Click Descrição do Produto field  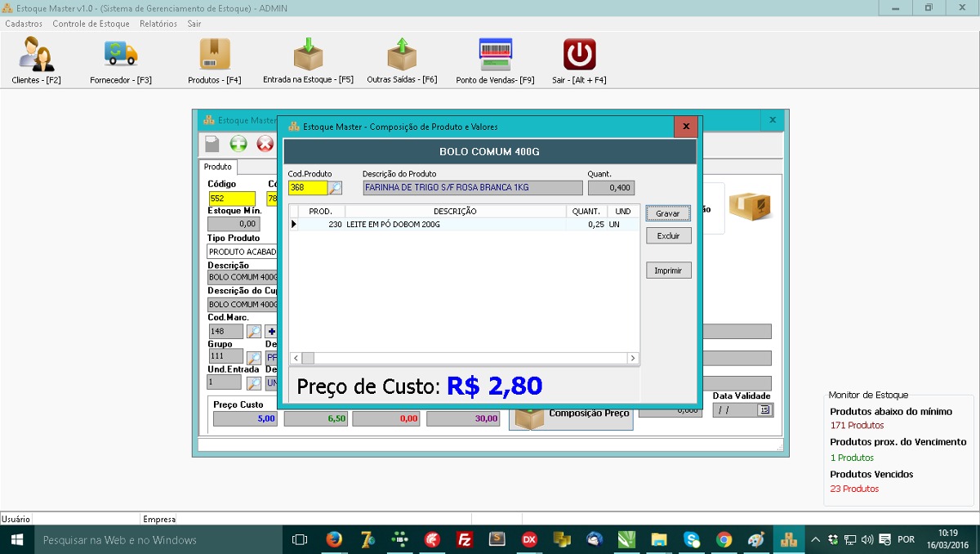[x=473, y=188]
